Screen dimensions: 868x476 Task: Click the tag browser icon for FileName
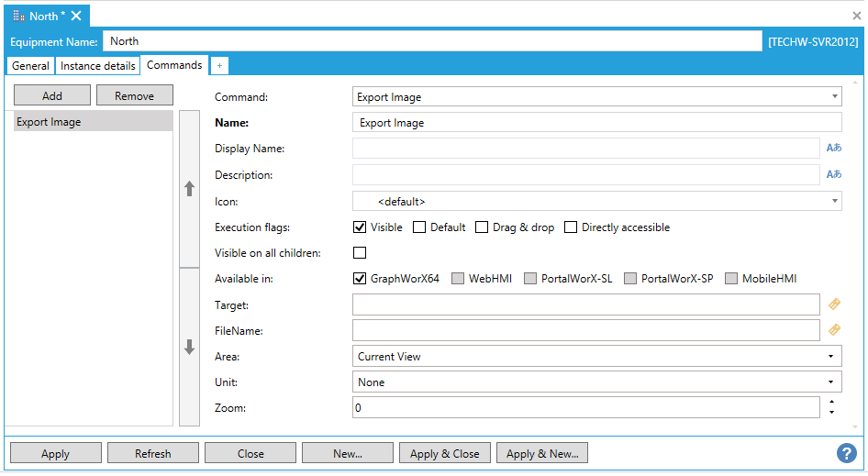click(x=834, y=330)
